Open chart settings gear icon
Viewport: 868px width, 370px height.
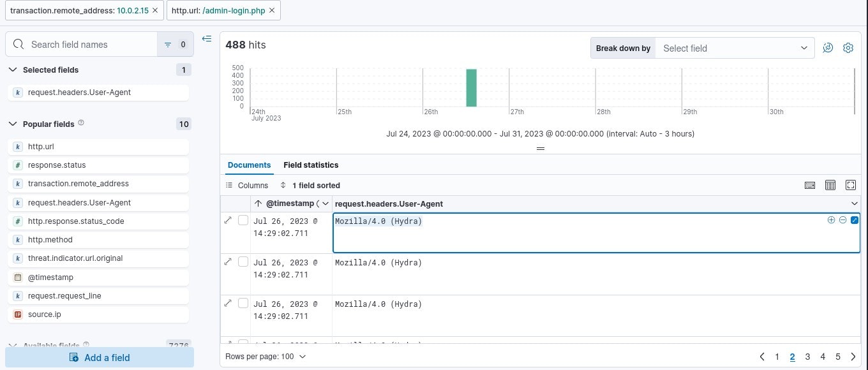pyautogui.click(x=848, y=48)
